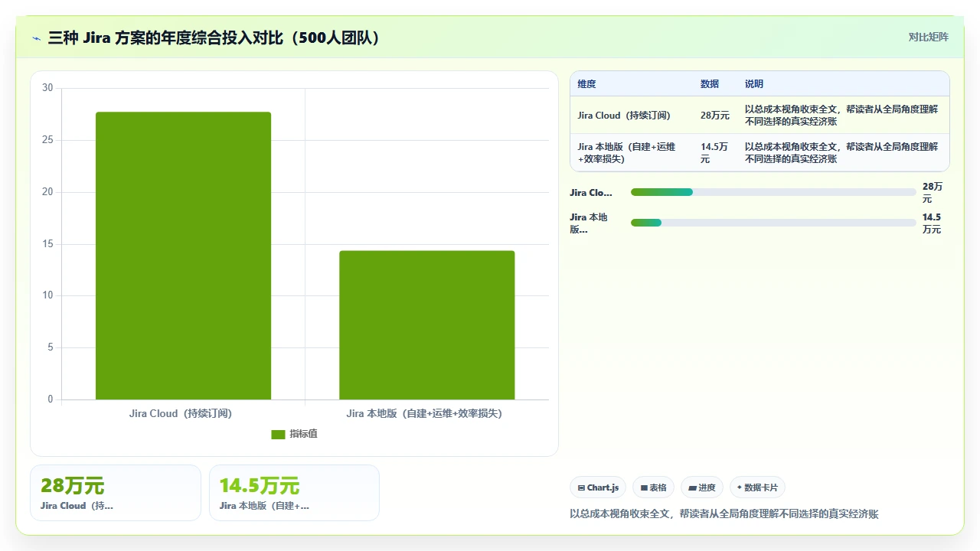Click the Jira 本地版 bar in chart
Image resolution: width=980 pixels, height=551 pixels.
click(427, 325)
